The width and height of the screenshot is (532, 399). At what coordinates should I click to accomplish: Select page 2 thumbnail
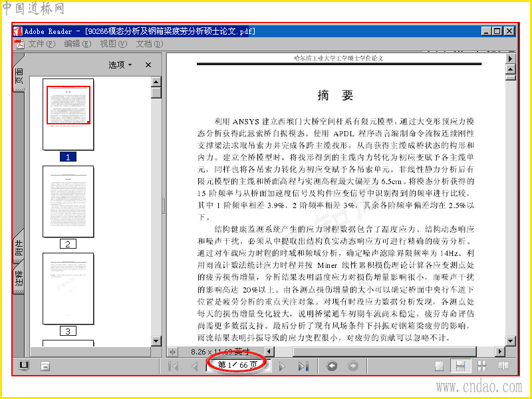pos(68,201)
